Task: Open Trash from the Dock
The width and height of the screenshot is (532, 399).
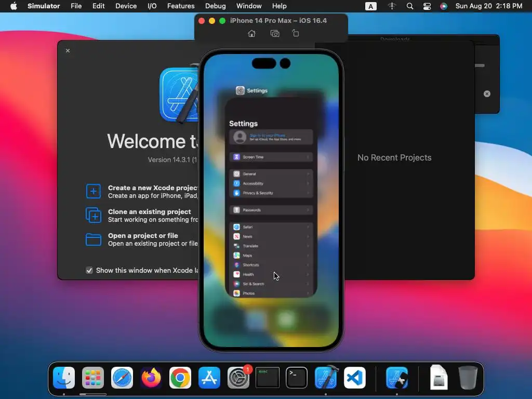Action: pyautogui.click(x=468, y=378)
